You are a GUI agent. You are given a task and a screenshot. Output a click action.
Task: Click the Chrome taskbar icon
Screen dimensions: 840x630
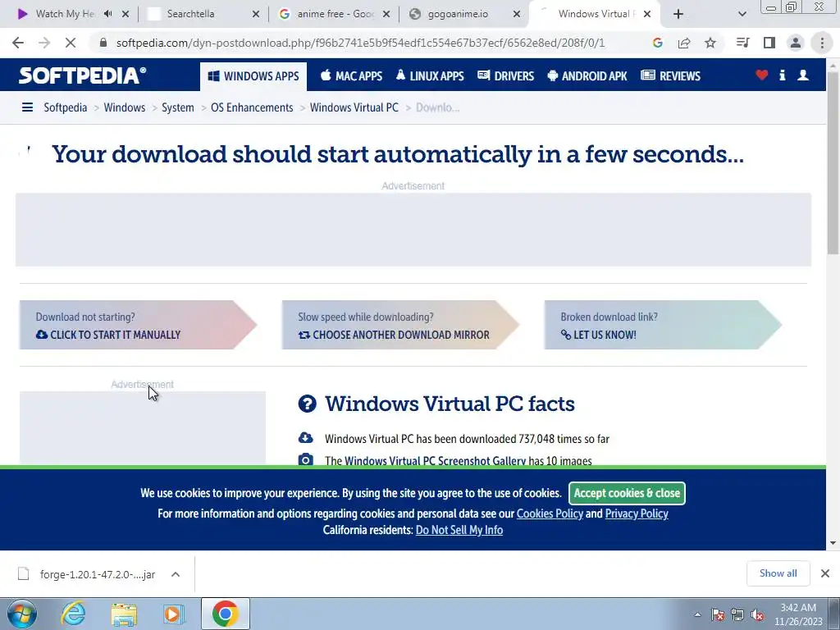[225, 614]
